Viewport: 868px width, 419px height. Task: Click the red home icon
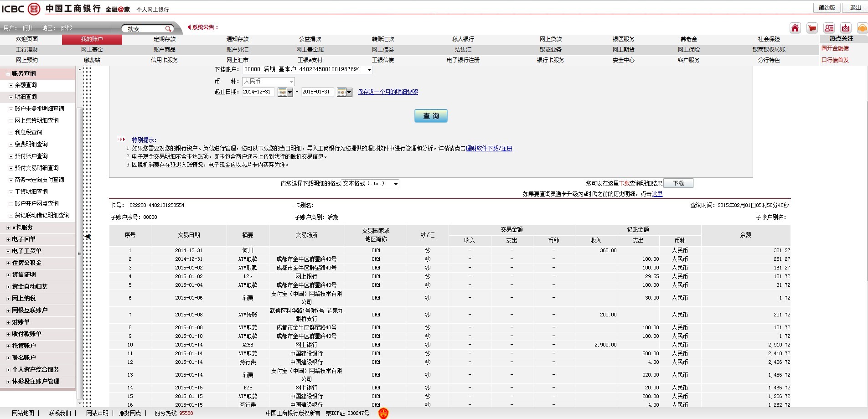point(795,28)
